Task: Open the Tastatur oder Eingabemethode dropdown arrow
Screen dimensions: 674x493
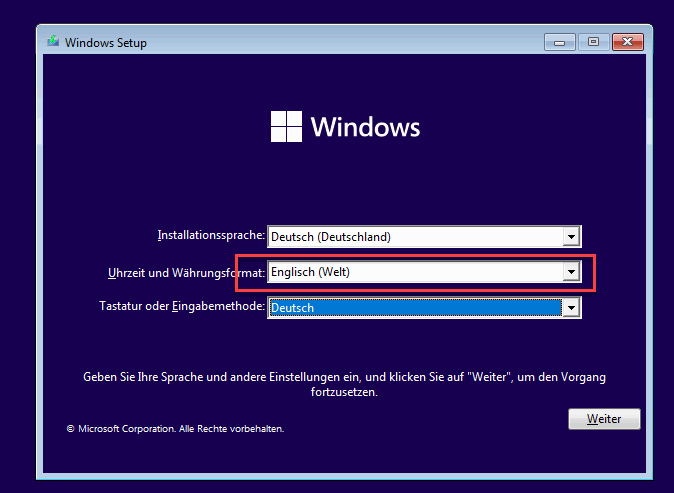Action: coord(571,308)
